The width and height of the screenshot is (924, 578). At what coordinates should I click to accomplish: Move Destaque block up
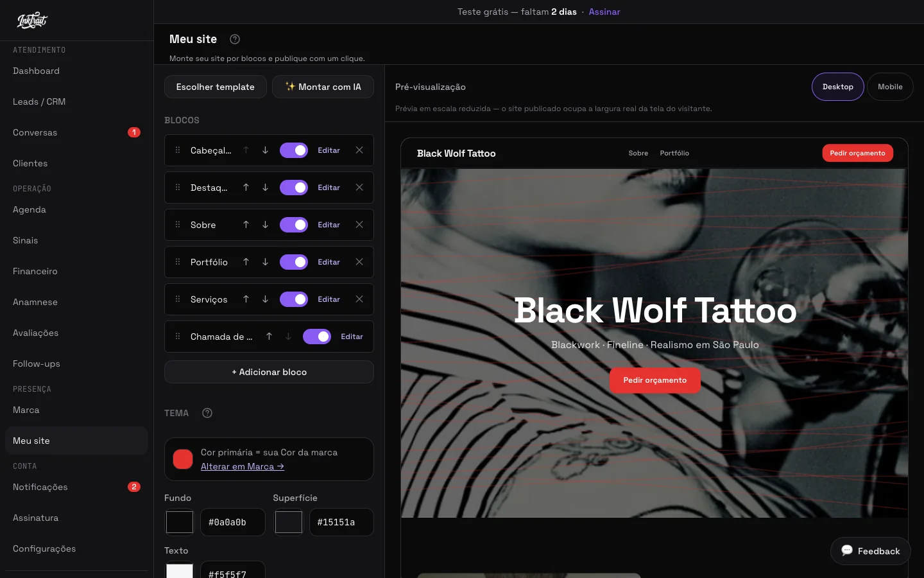(246, 188)
